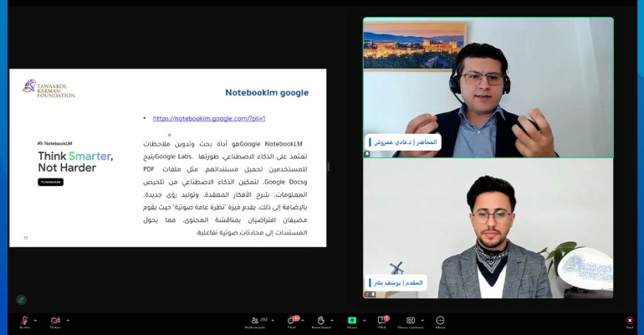
Task: Click the 'Notebooklm google' slide heading
Action: coord(267,92)
